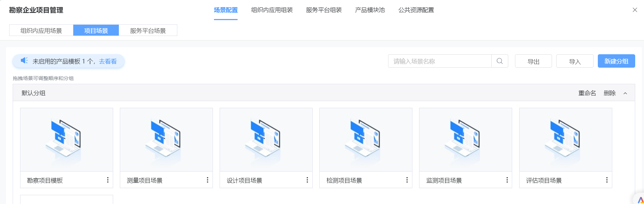Switch to 服务平台场景 view
The image size is (644, 204).
click(148, 31)
